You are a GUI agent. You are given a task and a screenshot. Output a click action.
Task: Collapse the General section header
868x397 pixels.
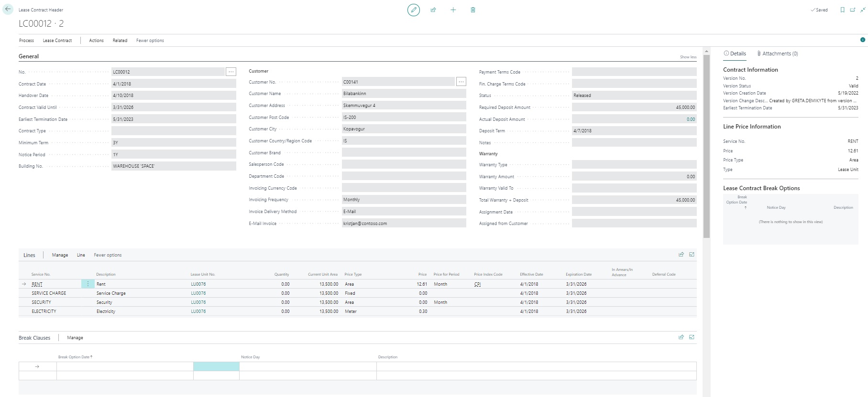pos(29,56)
